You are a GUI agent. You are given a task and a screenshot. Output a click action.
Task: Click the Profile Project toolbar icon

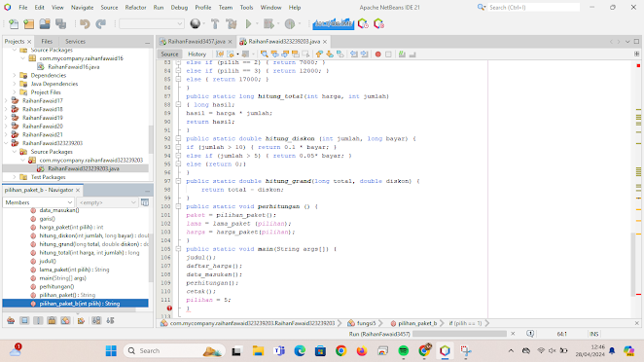(290, 24)
